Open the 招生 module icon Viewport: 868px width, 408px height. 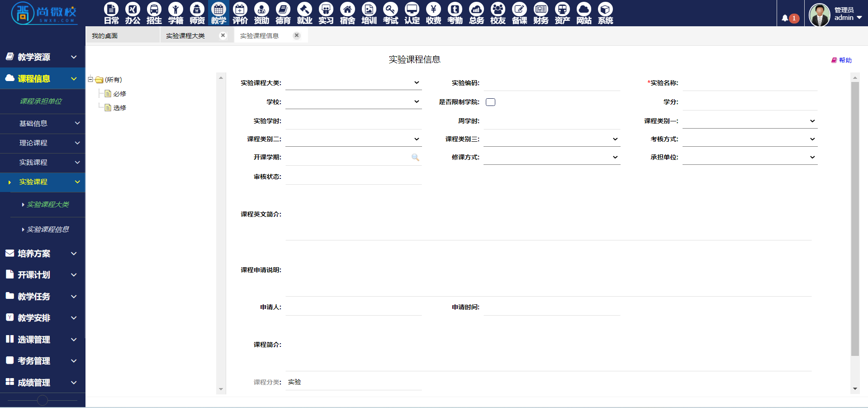tap(154, 13)
